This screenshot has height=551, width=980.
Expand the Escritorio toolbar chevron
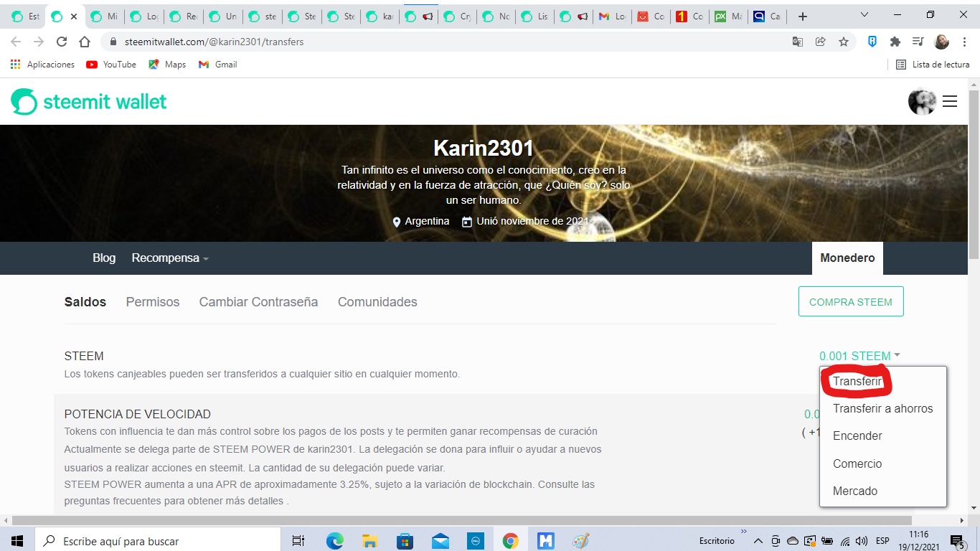(x=744, y=532)
